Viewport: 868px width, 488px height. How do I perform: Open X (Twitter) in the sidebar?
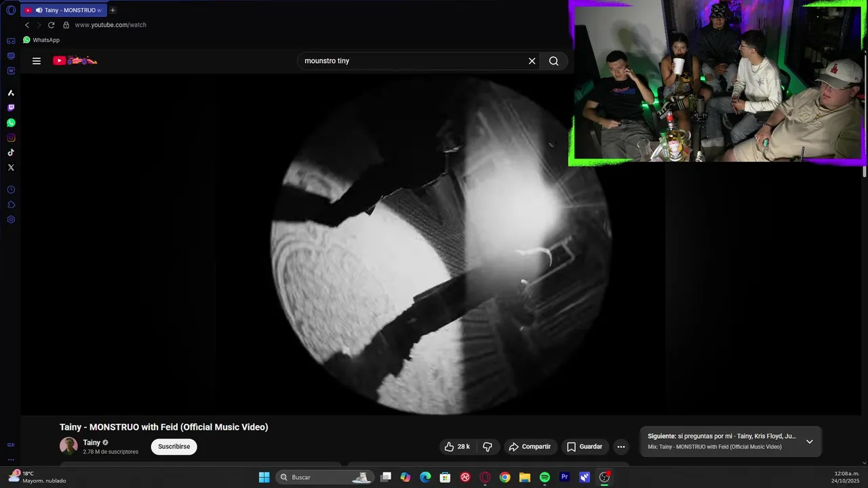11,167
